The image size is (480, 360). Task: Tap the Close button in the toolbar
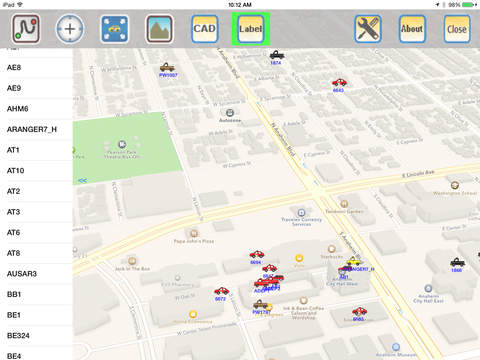(457, 29)
